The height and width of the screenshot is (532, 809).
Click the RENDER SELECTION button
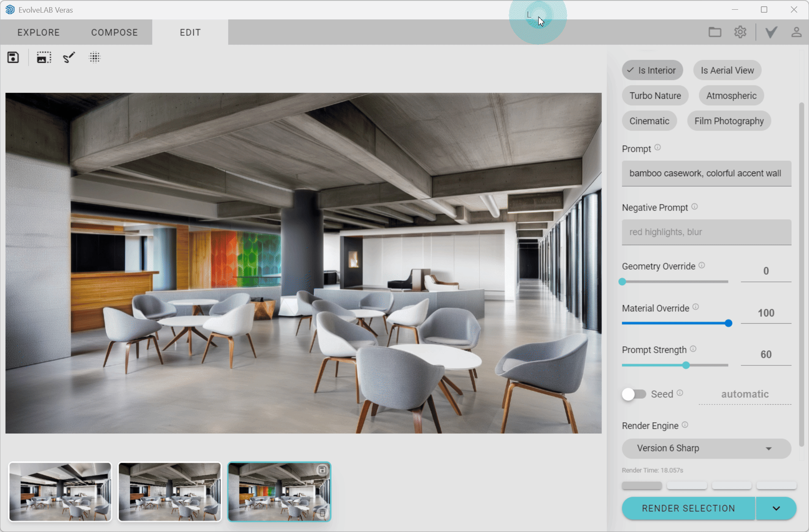pos(688,508)
